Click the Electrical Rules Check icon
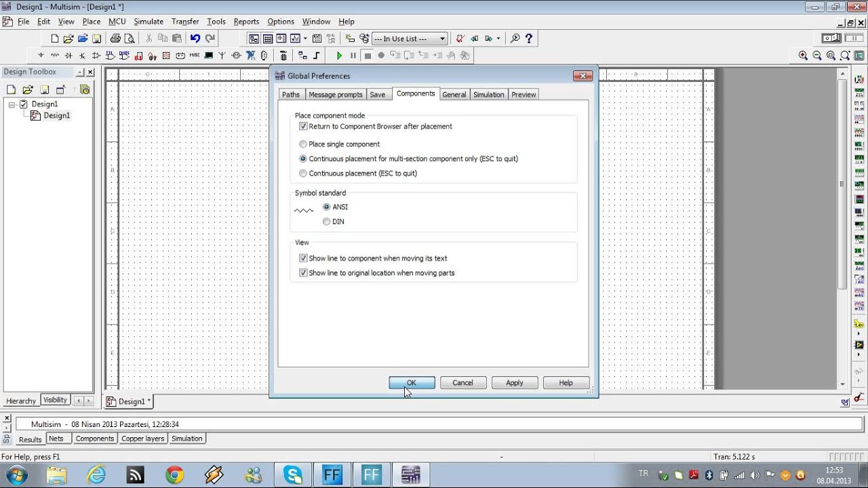This screenshot has height=488, width=868. [460, 39]
